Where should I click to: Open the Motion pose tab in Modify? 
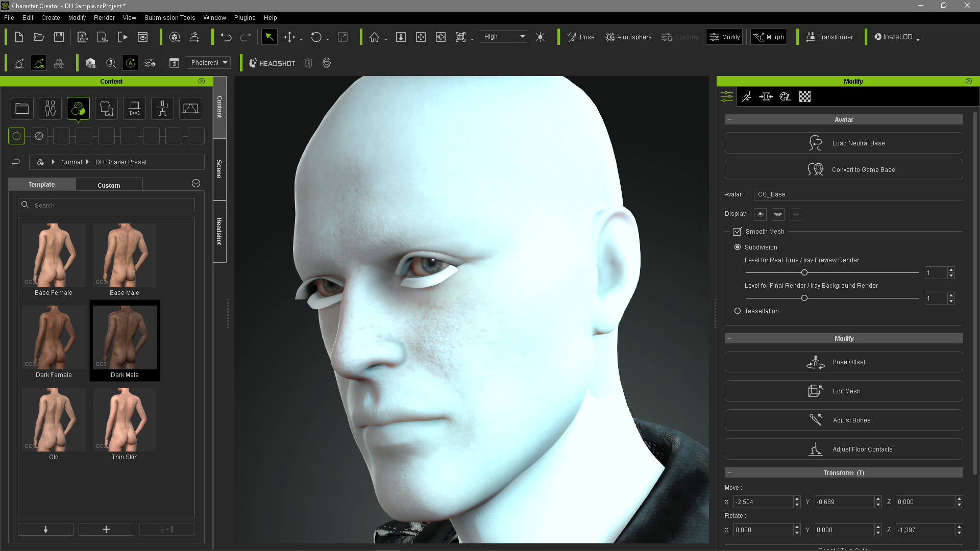pyautogui.click(x=747, y=96)
